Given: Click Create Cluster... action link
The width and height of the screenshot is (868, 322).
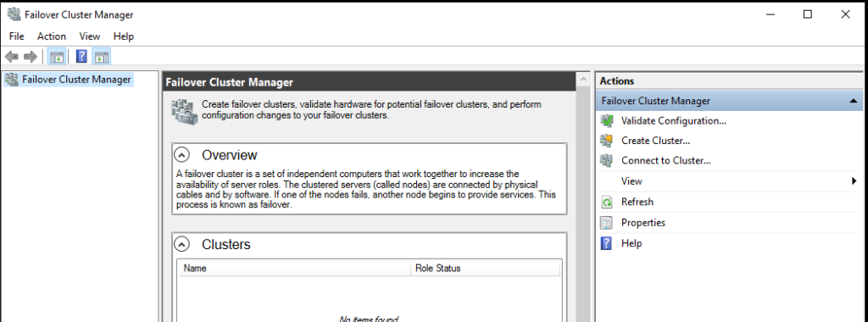Looking at the screenshot, I should 655,141.
